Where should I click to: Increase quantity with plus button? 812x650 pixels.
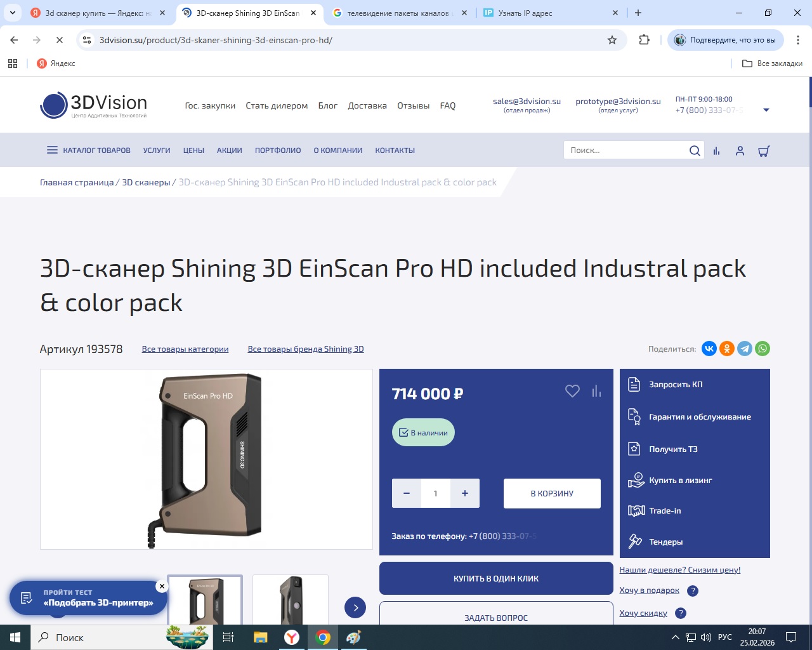(465, 493)
